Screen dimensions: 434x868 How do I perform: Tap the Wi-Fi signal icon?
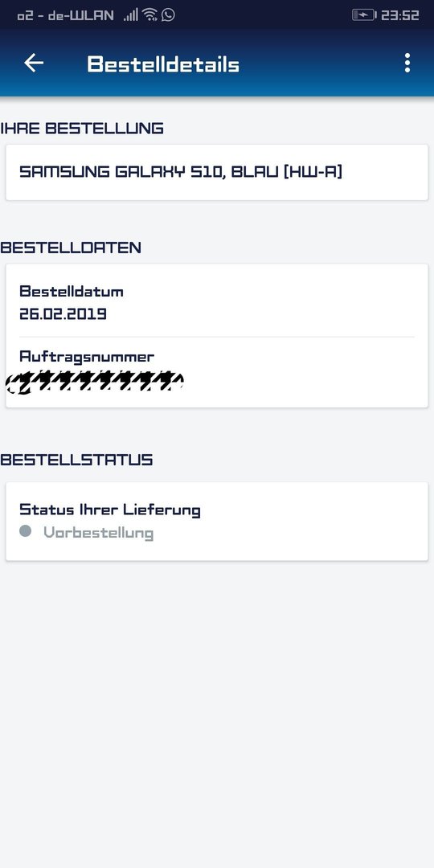pyautogui.click(x=149, y=15)
